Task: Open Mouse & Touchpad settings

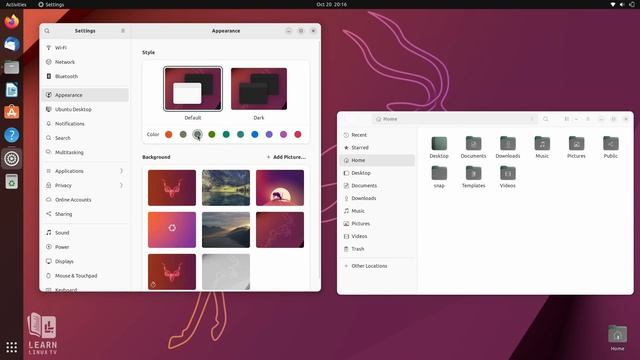Action: pos(85,276)
